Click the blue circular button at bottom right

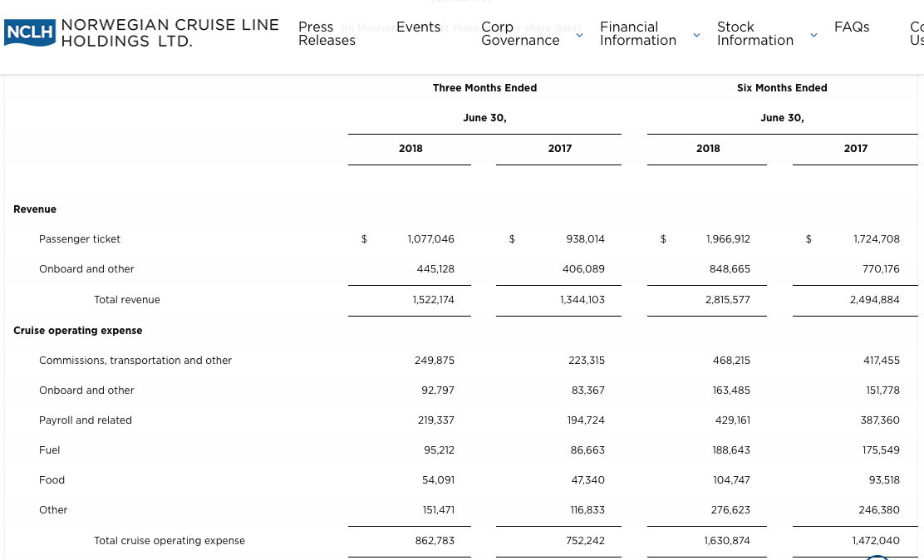click(x=877, y=557)
